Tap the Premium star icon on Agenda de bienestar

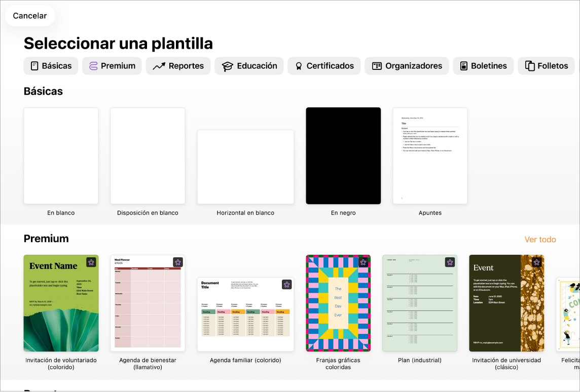tap(178, 263)
